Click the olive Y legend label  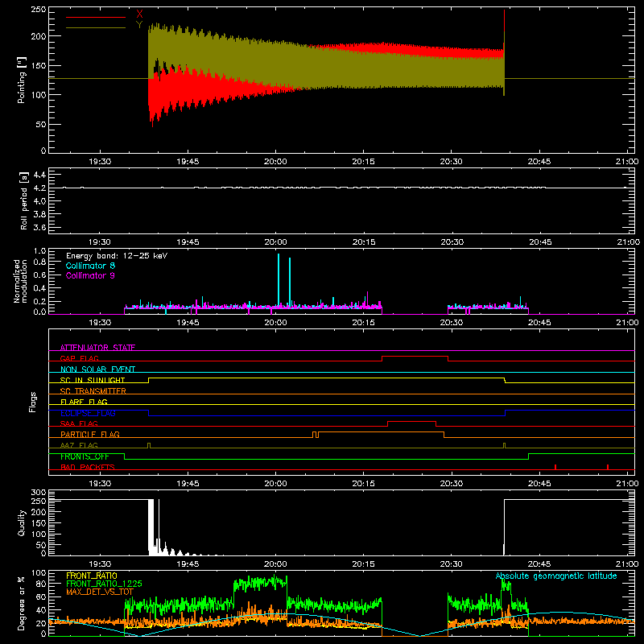click(x=139, y=25)
